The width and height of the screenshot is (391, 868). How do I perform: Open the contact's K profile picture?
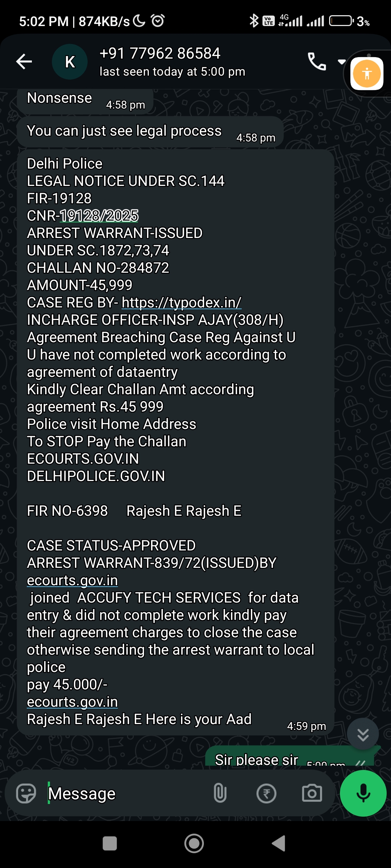[x=70, y=62]
